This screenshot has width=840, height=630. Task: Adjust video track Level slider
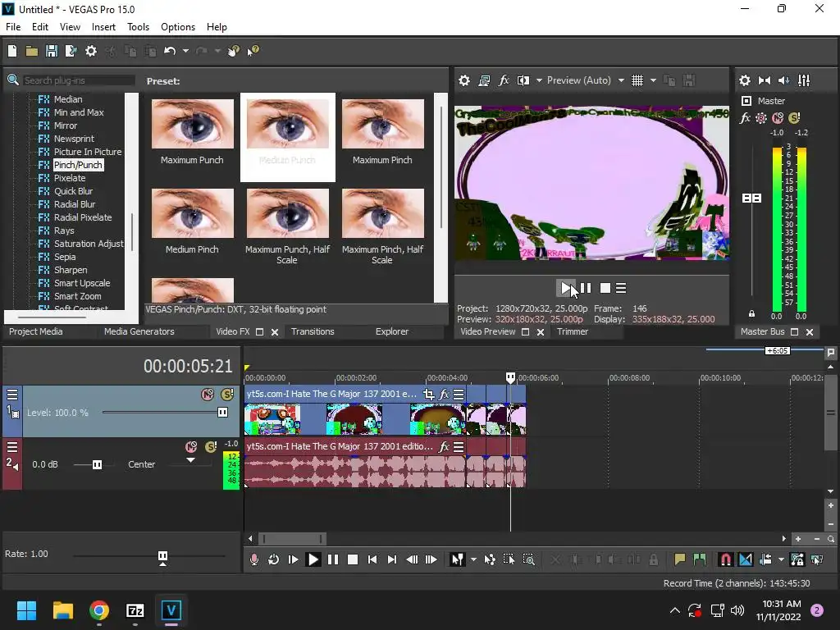[223, 413]
